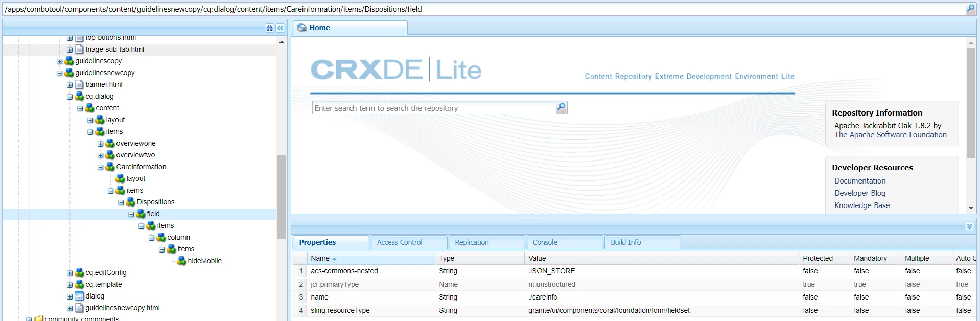Click the Mandatory column header
This screenshot has height=321, width=980.
pos(875,258)
